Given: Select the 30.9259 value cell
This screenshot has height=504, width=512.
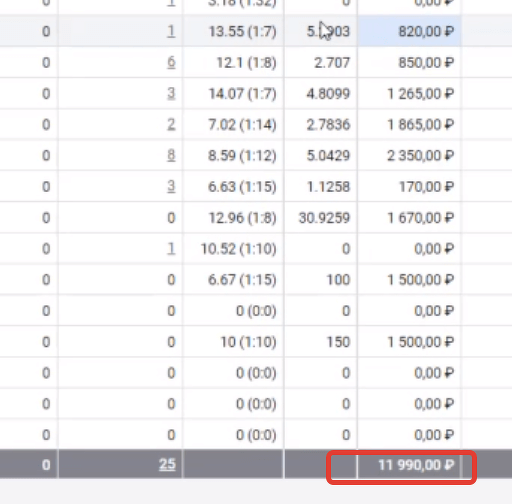Looking at the screenshot, I should (321, 218).
